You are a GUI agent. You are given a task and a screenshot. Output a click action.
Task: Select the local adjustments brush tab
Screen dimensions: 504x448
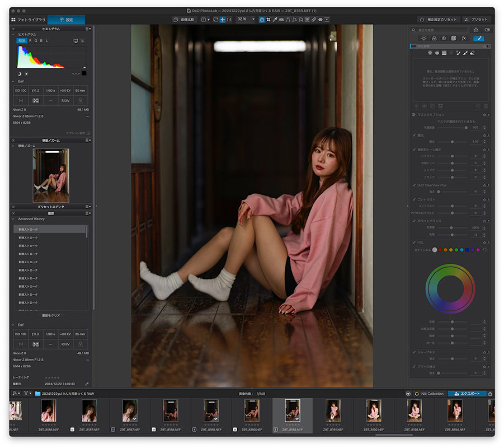click(x=479, y=38)
